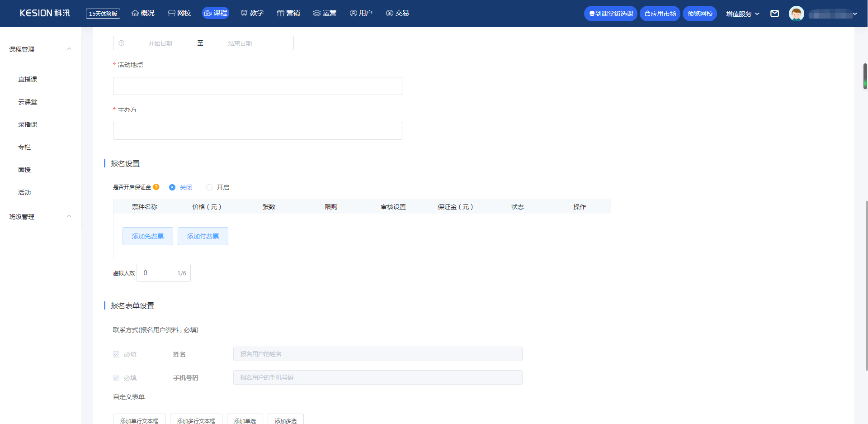Switch to the 教学 top menu
This screenshot has height=424, width=868.
252,13
